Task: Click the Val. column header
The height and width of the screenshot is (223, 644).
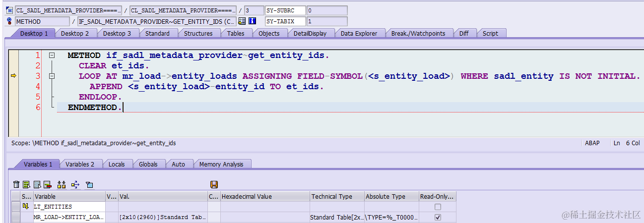Action: coord(162,197)
